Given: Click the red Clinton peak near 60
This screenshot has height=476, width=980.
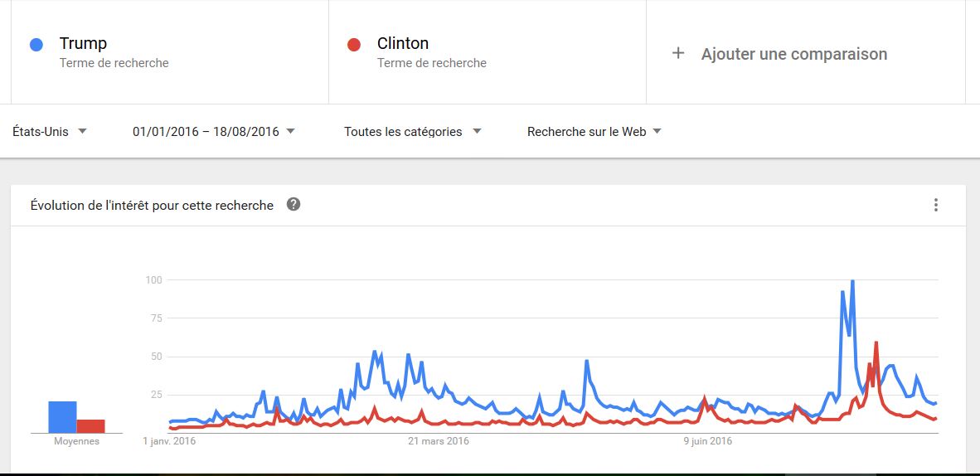Looking at the screenshot, I should click(x=876, y=342).
